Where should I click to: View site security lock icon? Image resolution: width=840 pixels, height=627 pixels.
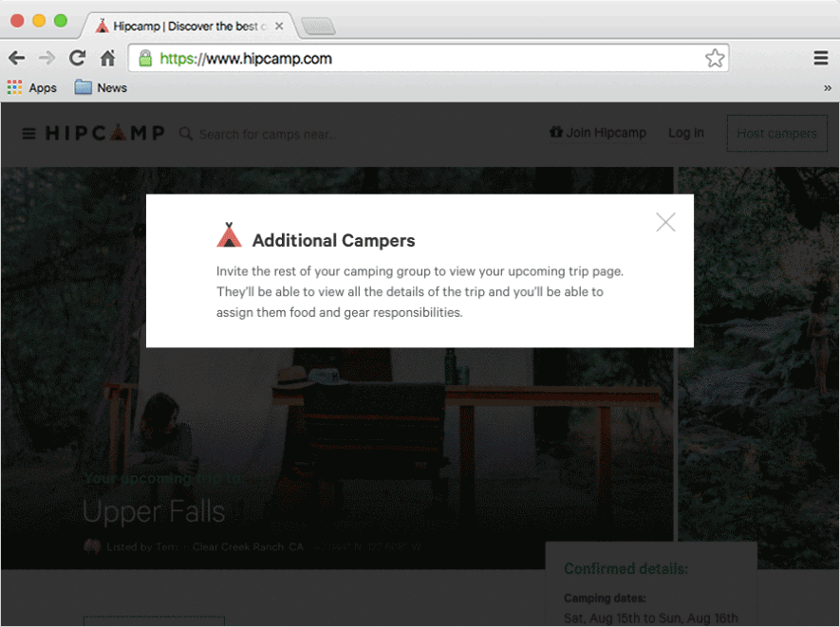pos(145,58)
